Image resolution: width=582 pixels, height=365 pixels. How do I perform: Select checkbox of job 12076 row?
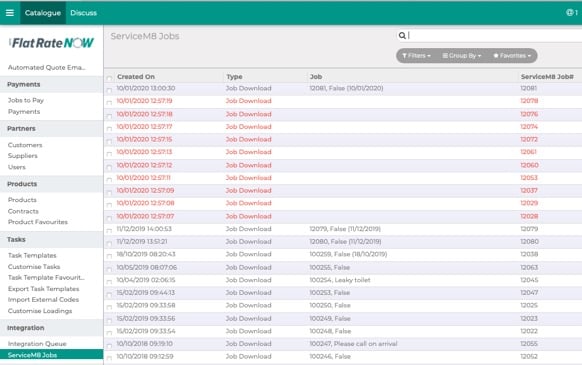[109, 116]
